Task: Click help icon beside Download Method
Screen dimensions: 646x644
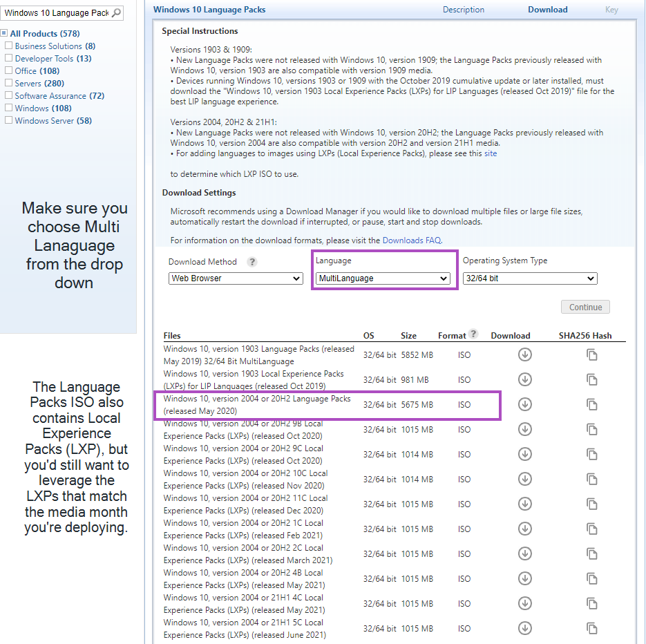Action: pos(252,262)
